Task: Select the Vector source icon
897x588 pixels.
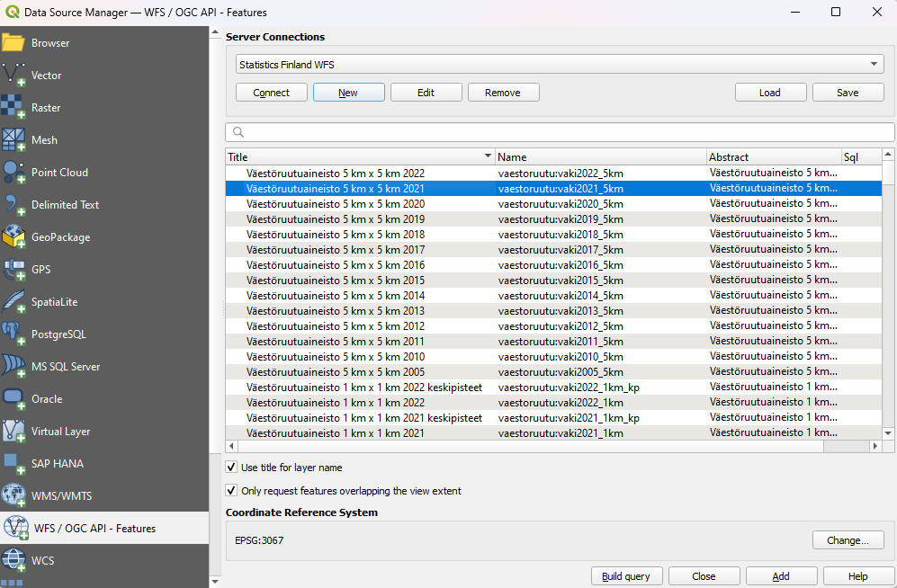Action: [13, 75]
